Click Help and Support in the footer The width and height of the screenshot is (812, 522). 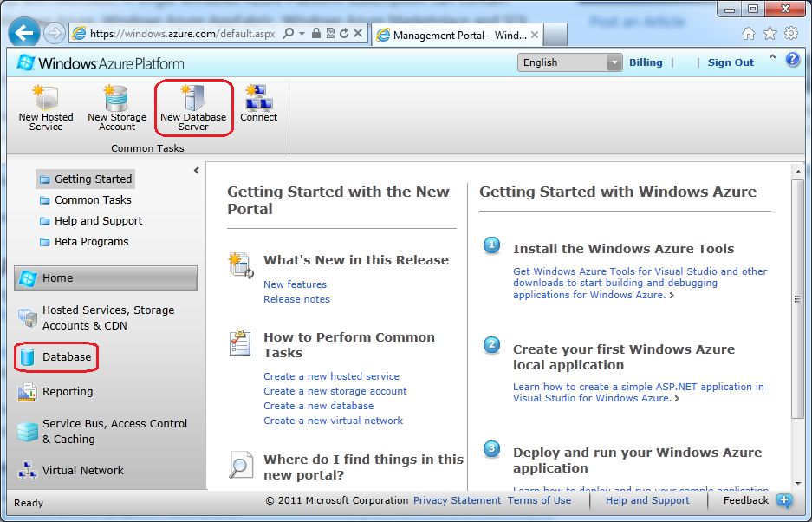(647, 500)
